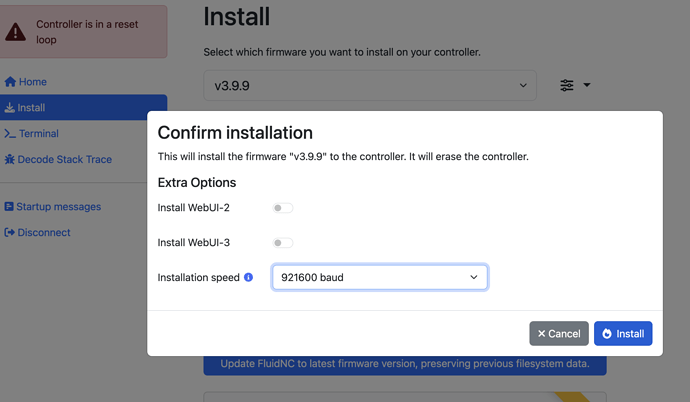Viewport: 690px width, 402px height.
Task: Go to Terminal in the sidebar
Action: pyautogui.click(x=39, y=134)
